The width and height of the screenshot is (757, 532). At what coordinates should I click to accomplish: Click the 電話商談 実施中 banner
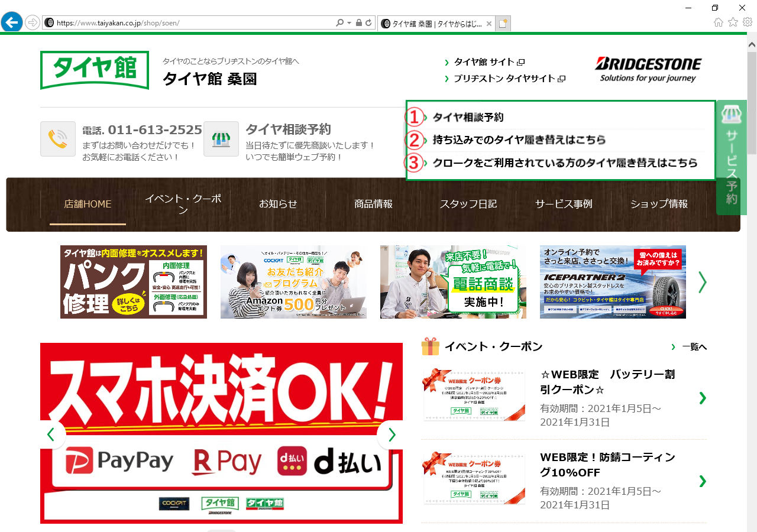[453, 282]
